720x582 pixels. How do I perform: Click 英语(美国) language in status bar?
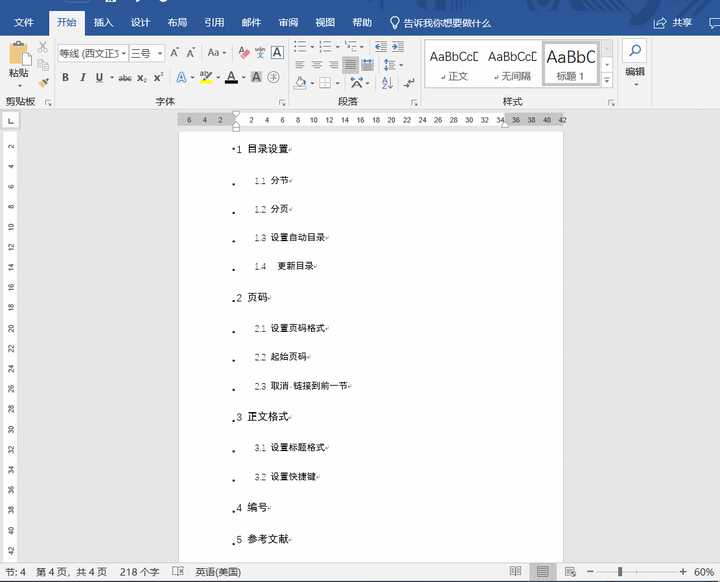(218, 572)
